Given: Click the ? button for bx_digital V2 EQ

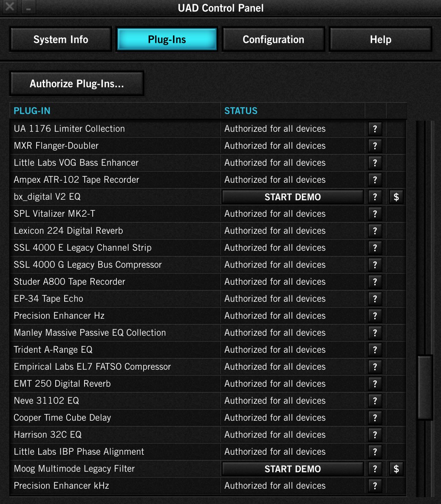Looking at the screenshot, I should pyautogui.click(x=375, y=197).
